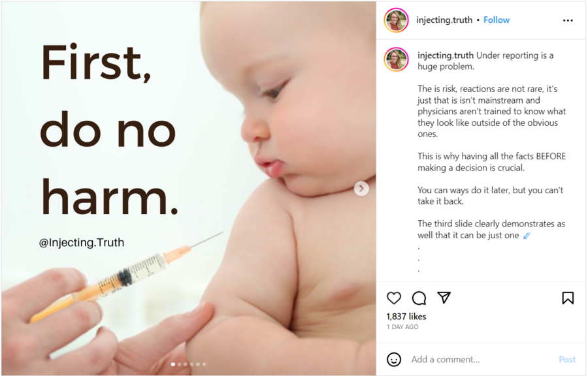Open injecting.truth username in caption
Screen dimensions: 588x378
pos(446,55)
